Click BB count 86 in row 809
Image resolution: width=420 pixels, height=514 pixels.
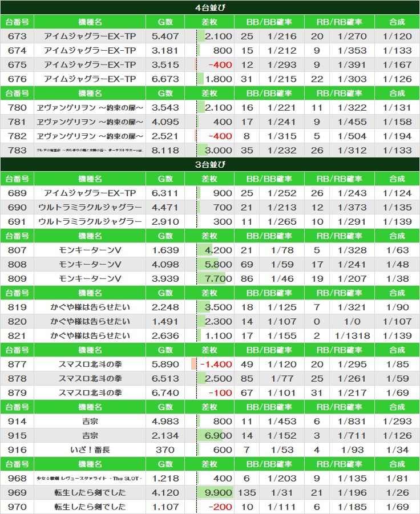point(247,278)
